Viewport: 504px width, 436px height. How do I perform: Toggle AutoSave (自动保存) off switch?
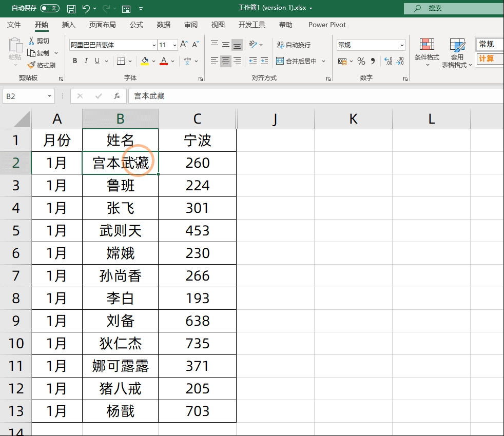(50, 8)
